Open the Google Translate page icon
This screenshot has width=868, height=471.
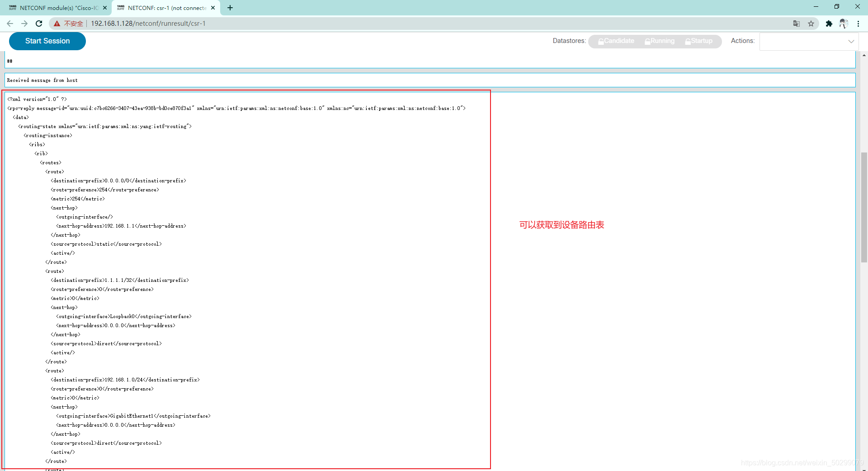(797, 24)
